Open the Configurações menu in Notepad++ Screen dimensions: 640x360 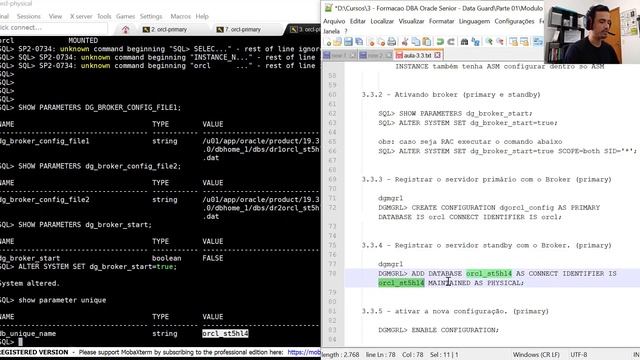[514, 21]
